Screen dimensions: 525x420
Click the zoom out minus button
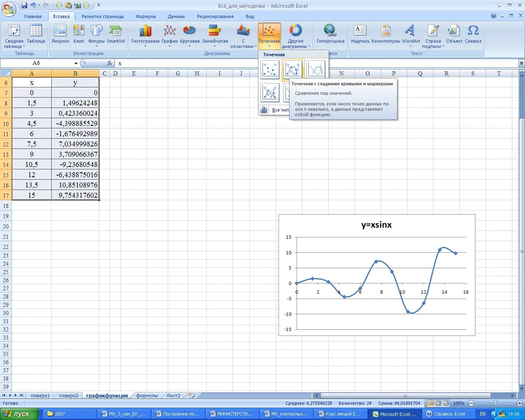coord(471,403)
